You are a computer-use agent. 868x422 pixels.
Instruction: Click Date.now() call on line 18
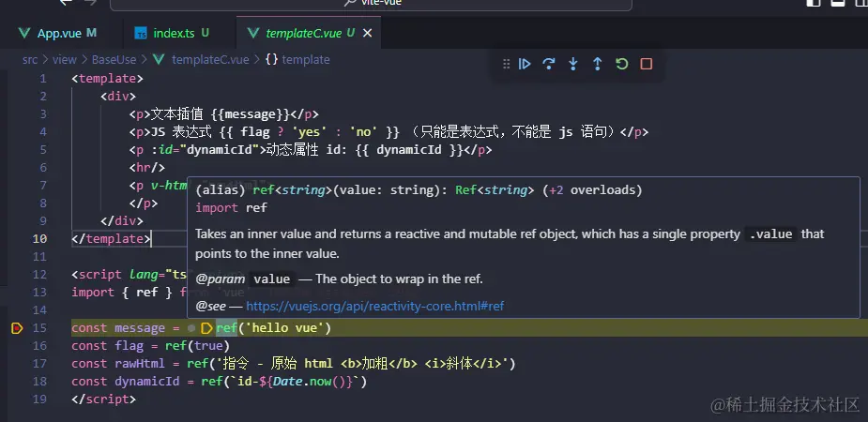[309, 382]
